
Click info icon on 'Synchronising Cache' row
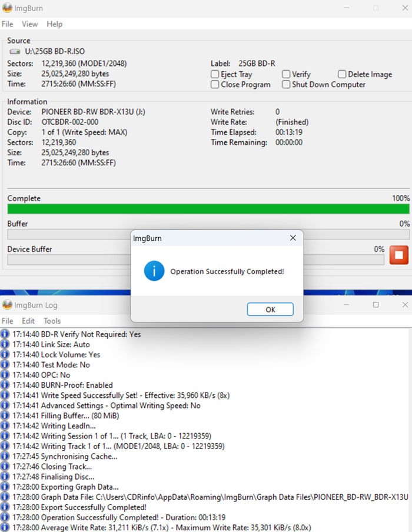pos(5,456)
